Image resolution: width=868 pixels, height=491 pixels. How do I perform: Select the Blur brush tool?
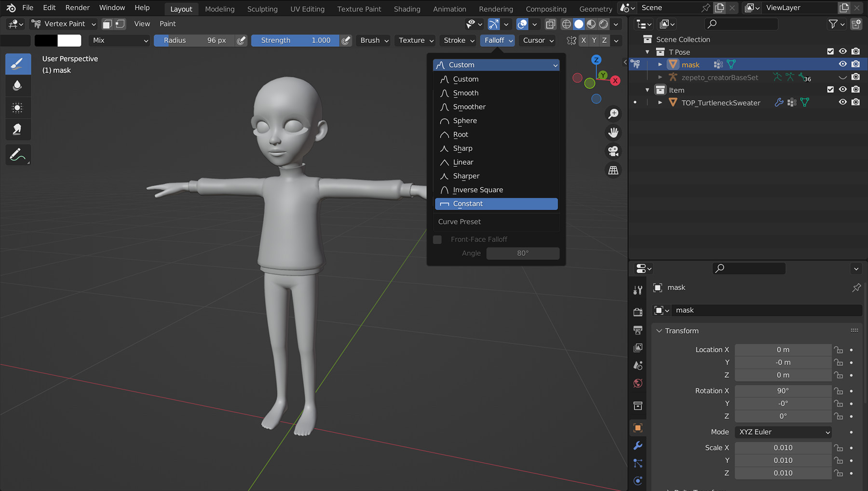(17, 85)
